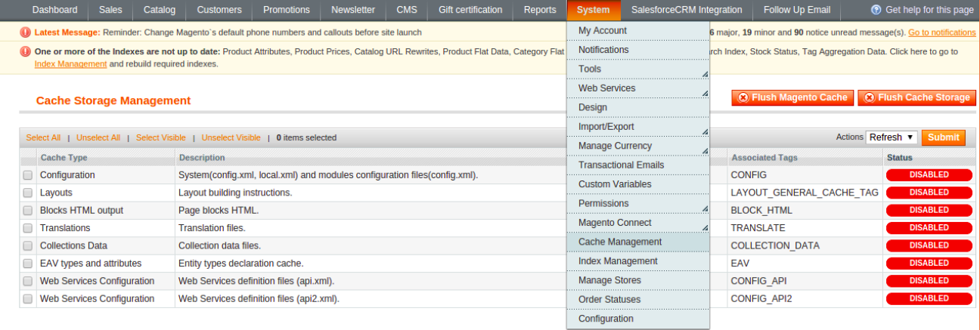Click the Select All link
980x330 pixels.
pos(43,137)
